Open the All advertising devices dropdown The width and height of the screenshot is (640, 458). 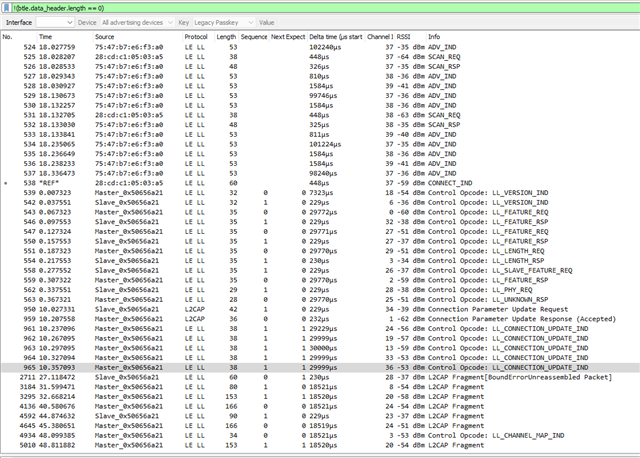(136, 21)
